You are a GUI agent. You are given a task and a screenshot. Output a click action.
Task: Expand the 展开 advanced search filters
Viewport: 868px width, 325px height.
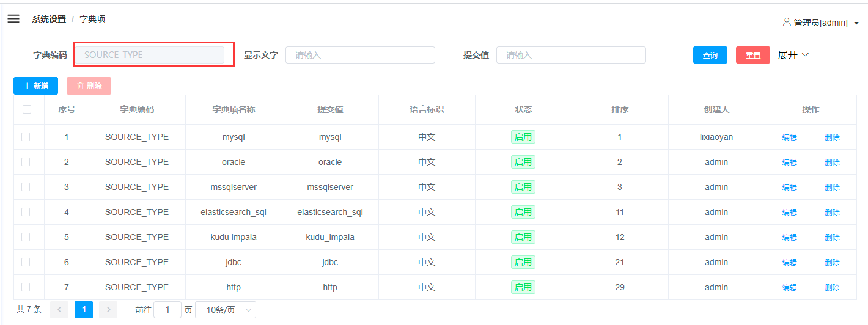[x=793, y=55]
